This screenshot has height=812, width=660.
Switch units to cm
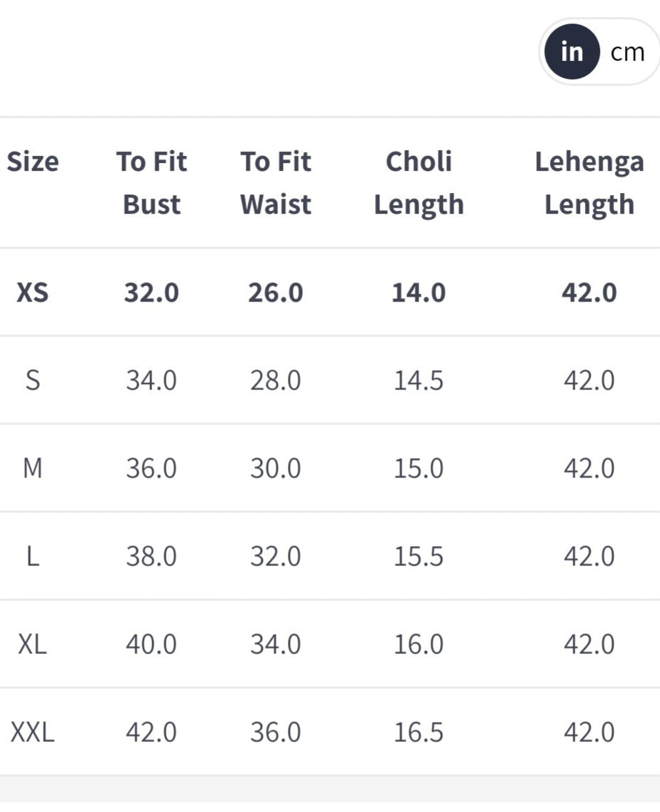pyautogui.click(x=627, y=52)
